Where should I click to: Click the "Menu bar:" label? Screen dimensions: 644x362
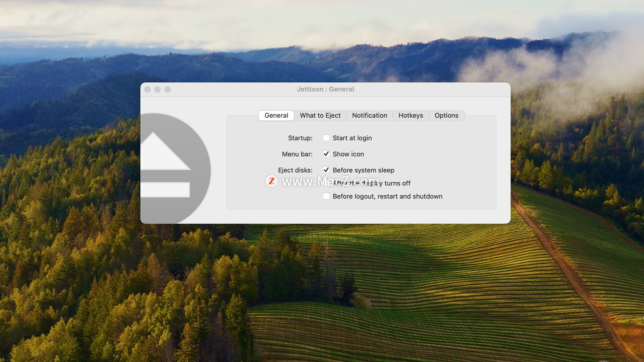point(297,154)
